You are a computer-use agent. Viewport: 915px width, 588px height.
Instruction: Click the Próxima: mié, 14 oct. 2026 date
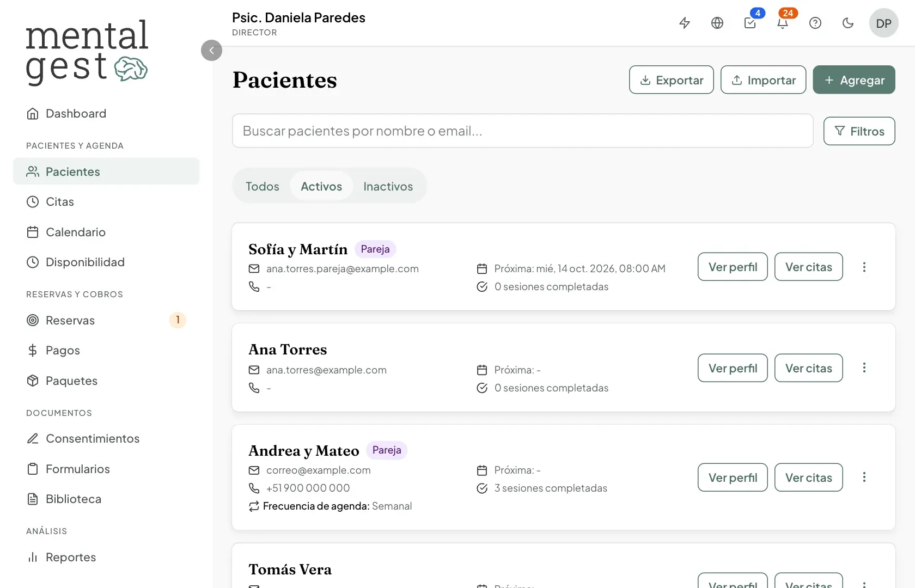580,268
